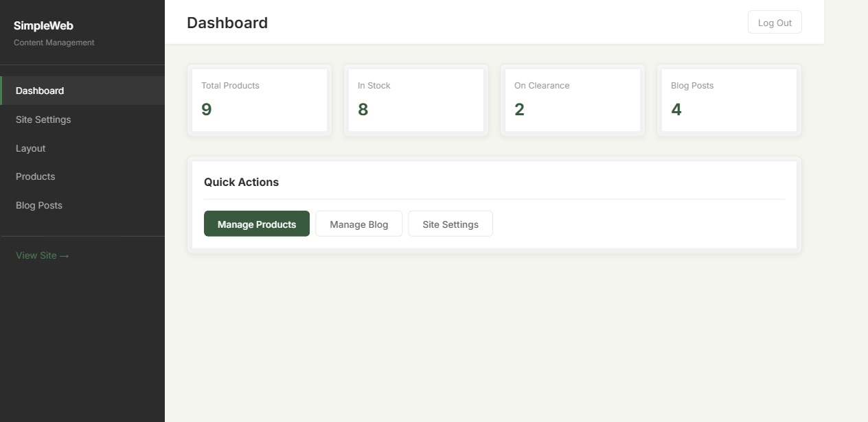868x422 pixels.
Task: Click the In Stock stat card
Action: coord(416,100)
